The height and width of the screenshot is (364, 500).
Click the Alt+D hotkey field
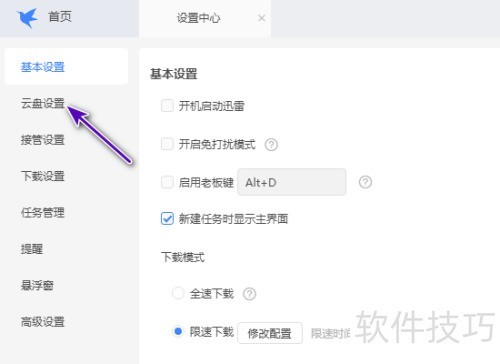(292, 182)
